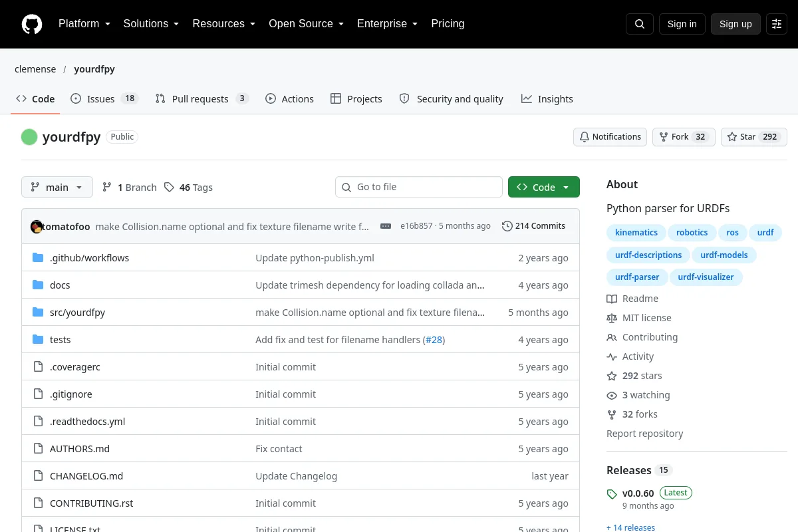This screenshot has width=798, height=532.
Task: Click folder icon beside docs
Action: 38,285
